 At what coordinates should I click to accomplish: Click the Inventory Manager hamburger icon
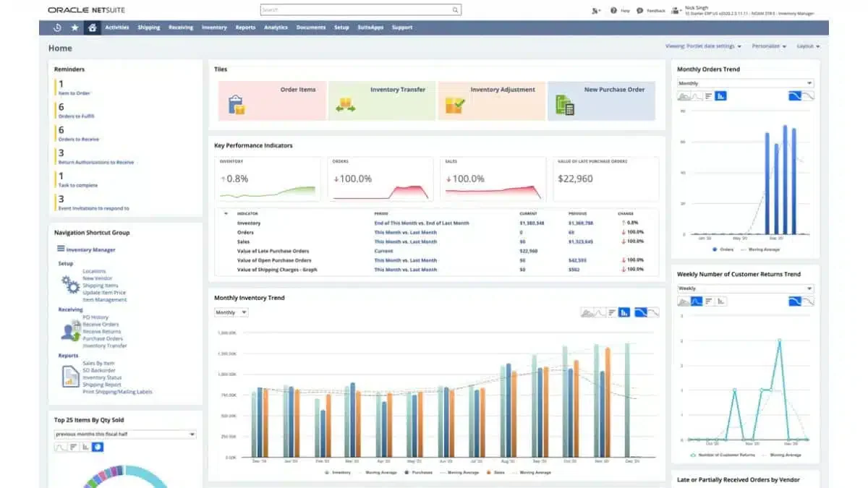click(61, 249)
